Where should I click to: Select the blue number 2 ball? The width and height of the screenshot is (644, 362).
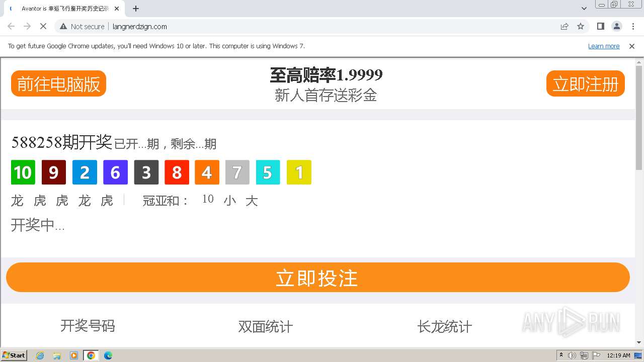click(x=85, y=172)
